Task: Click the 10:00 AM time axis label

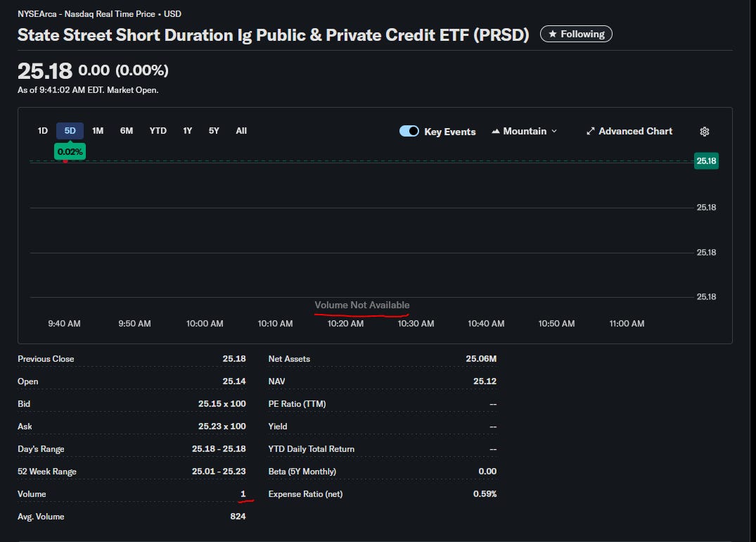Action: (205, 323)
